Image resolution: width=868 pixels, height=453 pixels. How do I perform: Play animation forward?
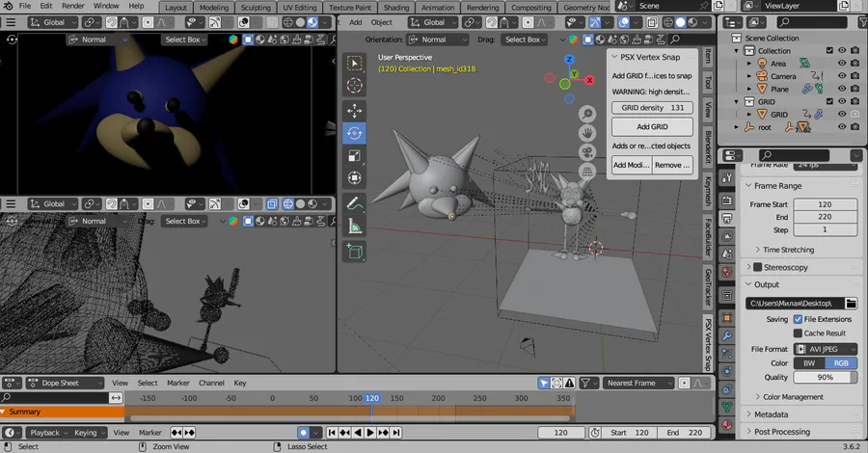point(369,433)
